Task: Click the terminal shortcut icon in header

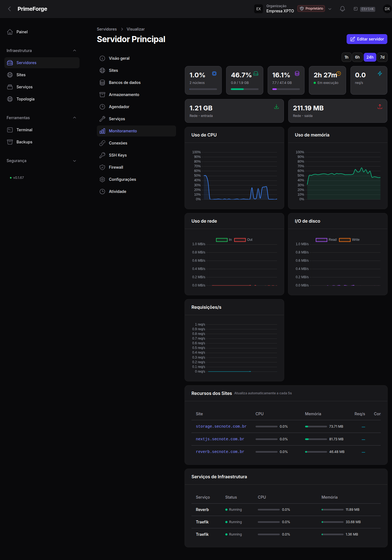Action: [x=355, y=9]
